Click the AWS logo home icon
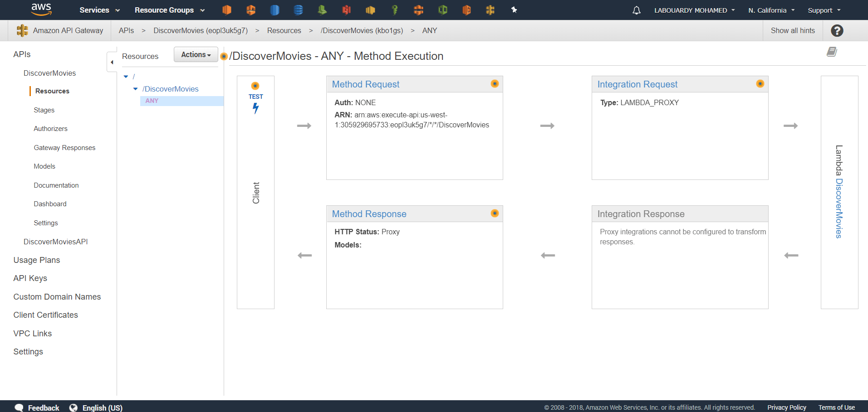Image resolution: width=868 pixels, height=412 pixels. click(41, 10)
